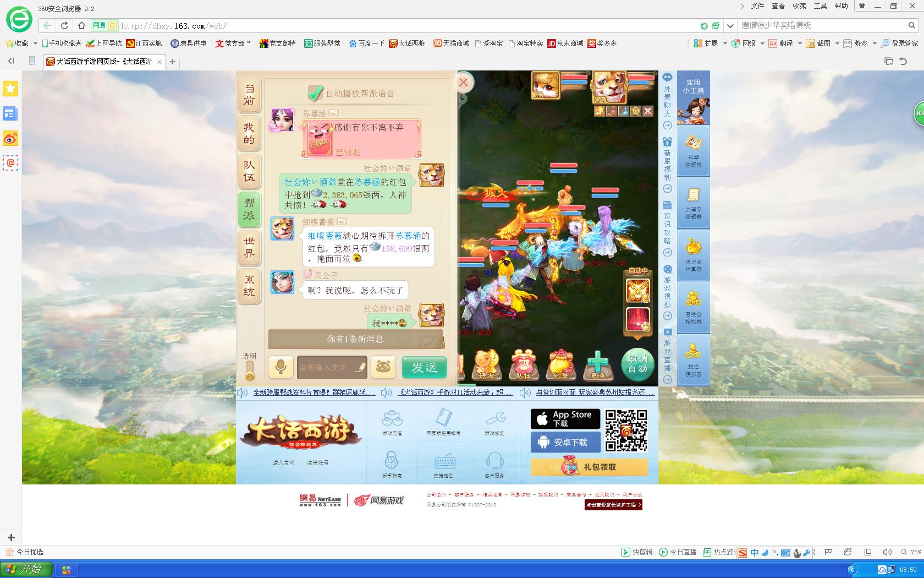Toggle Sogou full/half-width moon icon
Viewport: 924px width, 578px height.
point(766,553)
